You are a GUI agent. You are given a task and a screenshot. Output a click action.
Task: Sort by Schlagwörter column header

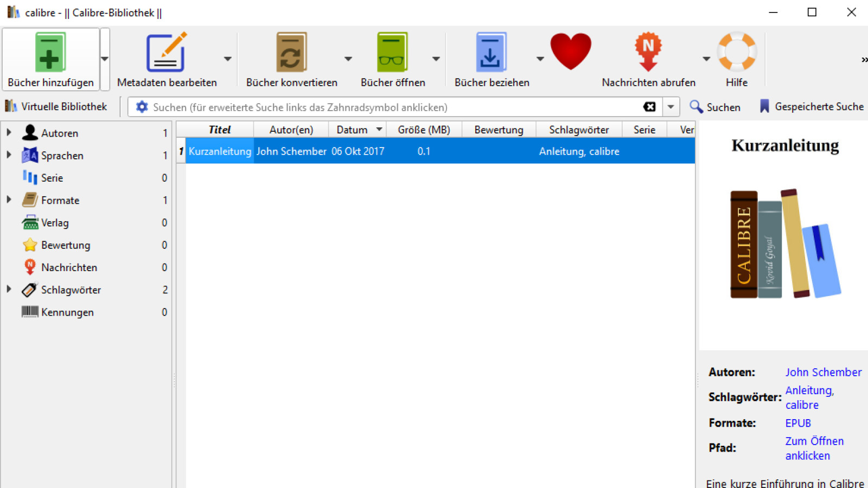[579, 130]
